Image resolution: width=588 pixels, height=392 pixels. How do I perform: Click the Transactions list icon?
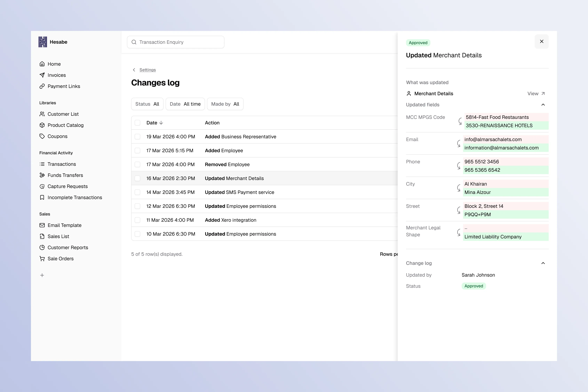(x=42, y=164)
